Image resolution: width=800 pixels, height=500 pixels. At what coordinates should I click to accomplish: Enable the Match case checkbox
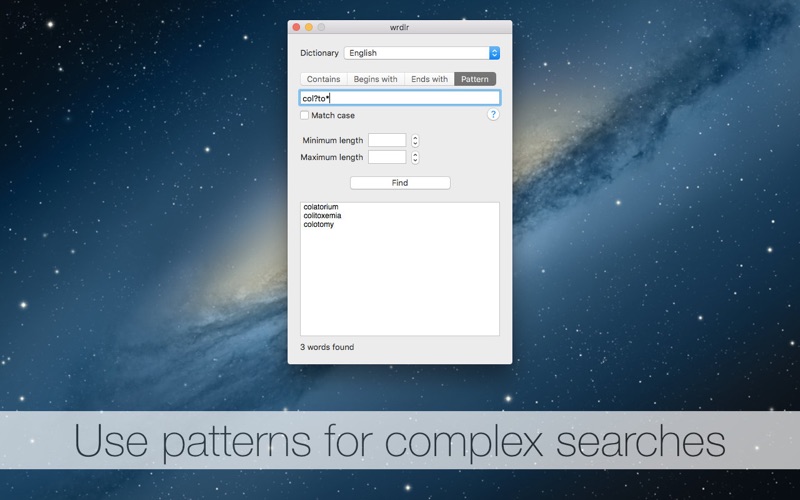pos(305,115)
